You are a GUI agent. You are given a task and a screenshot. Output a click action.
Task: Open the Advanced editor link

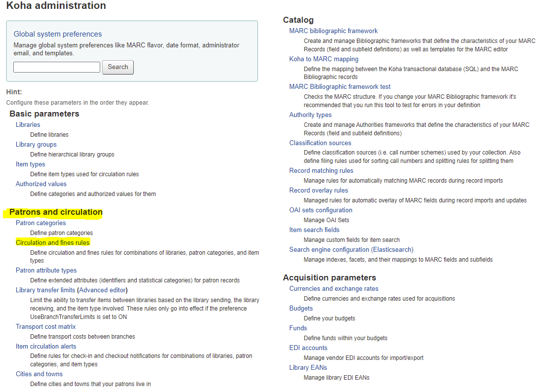[x=102, y=290]
